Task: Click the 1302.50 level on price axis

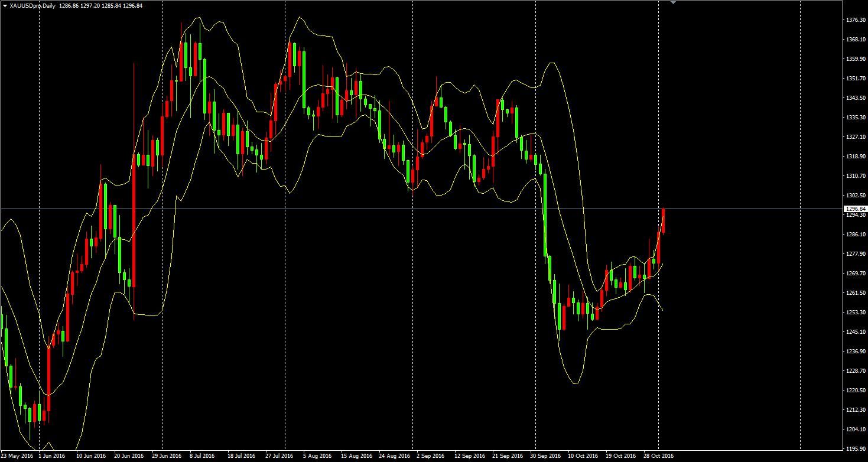Action: tap(856, 196)
